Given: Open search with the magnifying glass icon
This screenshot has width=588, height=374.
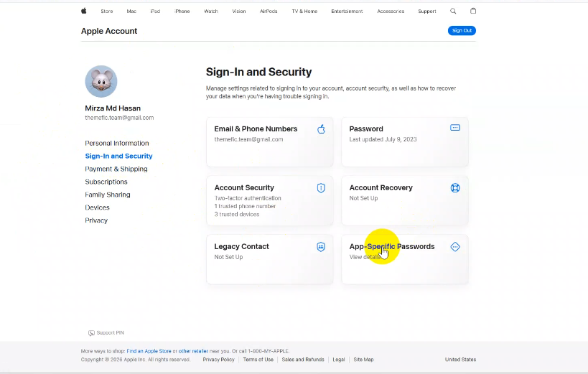Looking at the screenshot, I should point(453,11).
